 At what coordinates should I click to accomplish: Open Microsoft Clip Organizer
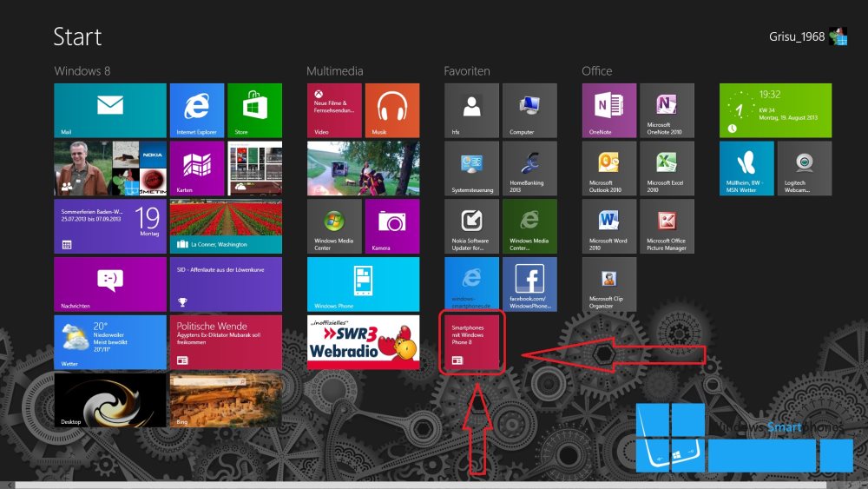[609, 284]
